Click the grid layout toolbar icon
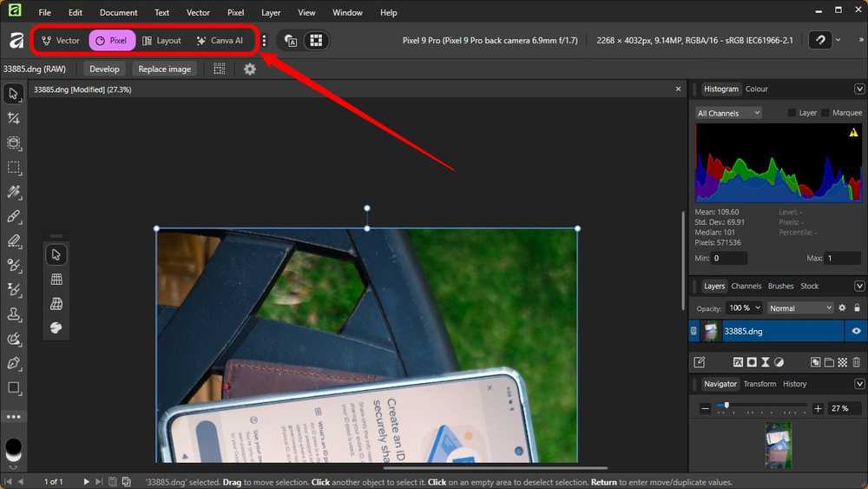The height and width of the screenshot is (489, 868). 316,41
